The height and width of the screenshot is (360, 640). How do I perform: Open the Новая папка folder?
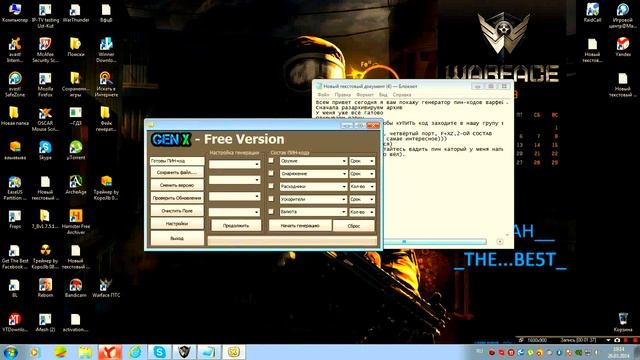[x=15, y=116]
